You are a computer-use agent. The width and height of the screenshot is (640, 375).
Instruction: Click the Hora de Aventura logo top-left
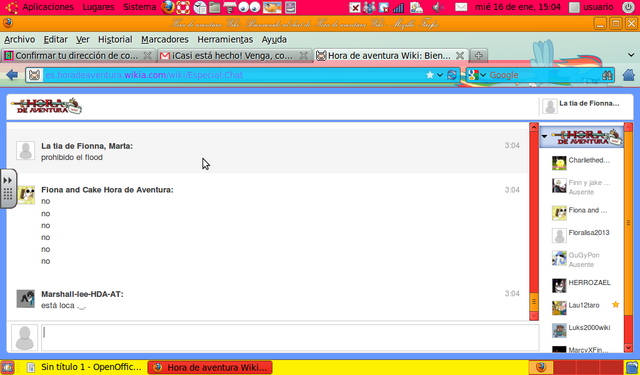pyautogui.click(x=46, y=106)
